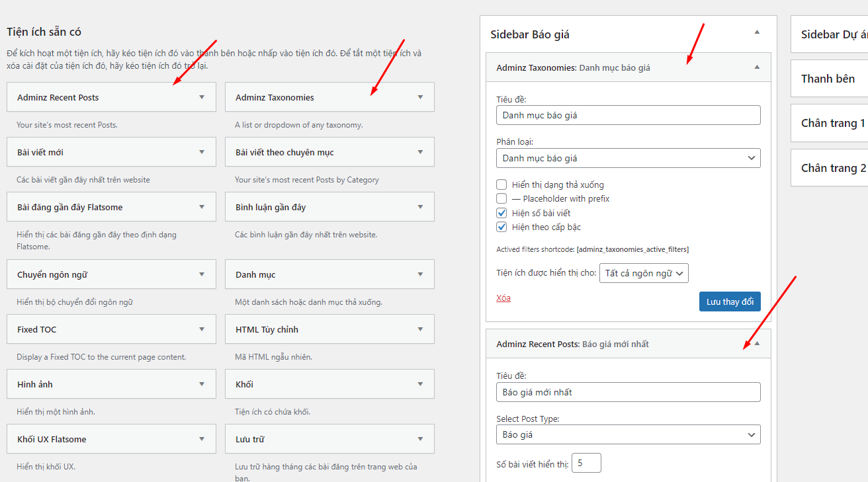Viewport: 868px width, 482px height.
Task: Expand the Hình ảnh widget arrow
Action: coord(202,384)
